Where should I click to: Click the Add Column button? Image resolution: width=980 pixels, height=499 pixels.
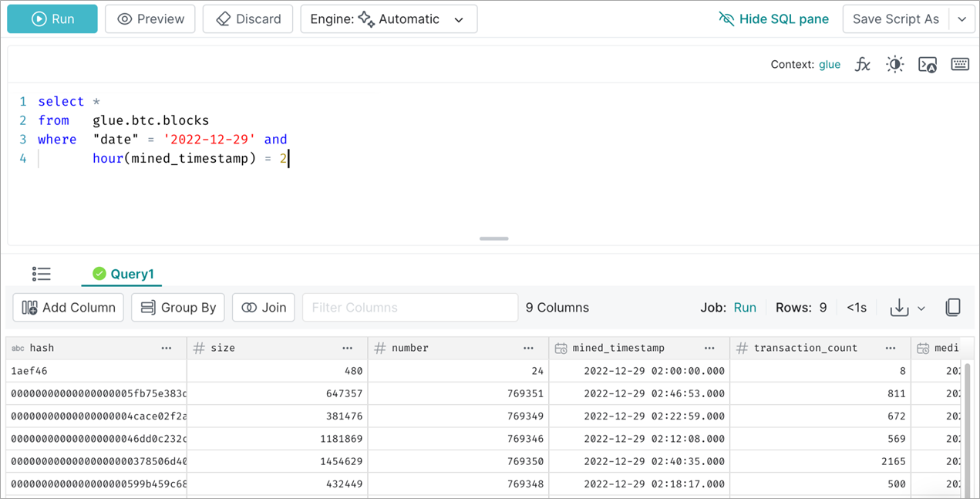pyautogui.click(x=69, y=307)
